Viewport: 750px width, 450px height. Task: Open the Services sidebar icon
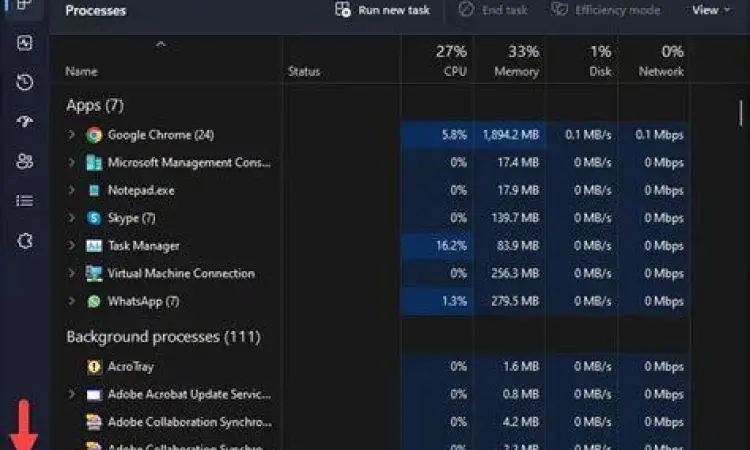[25, 241]
